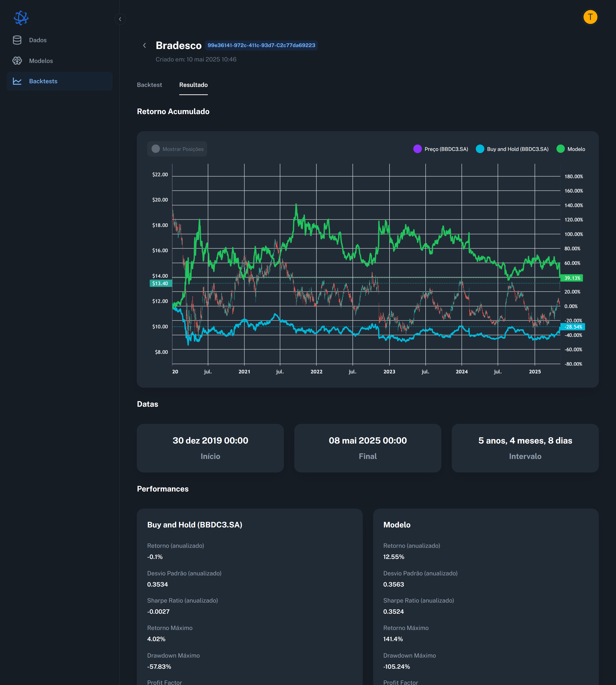Screen dimensions: 616x685
Task: Select the Final date 08 mai 2025 card
Action: (368, 448)
